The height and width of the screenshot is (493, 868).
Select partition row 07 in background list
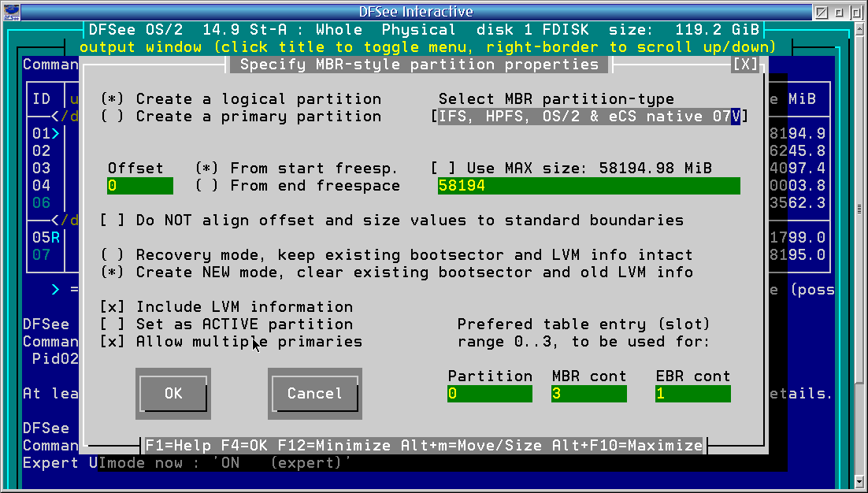[42, 255]
